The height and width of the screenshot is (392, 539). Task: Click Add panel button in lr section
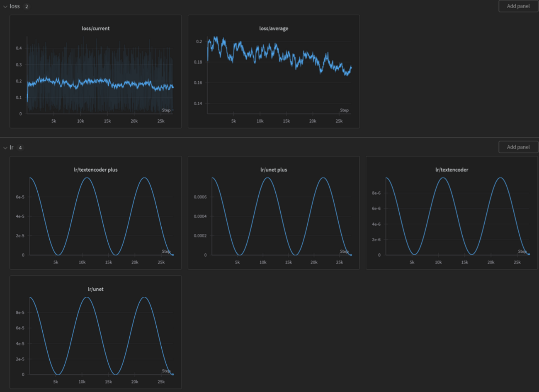(518, 147)
